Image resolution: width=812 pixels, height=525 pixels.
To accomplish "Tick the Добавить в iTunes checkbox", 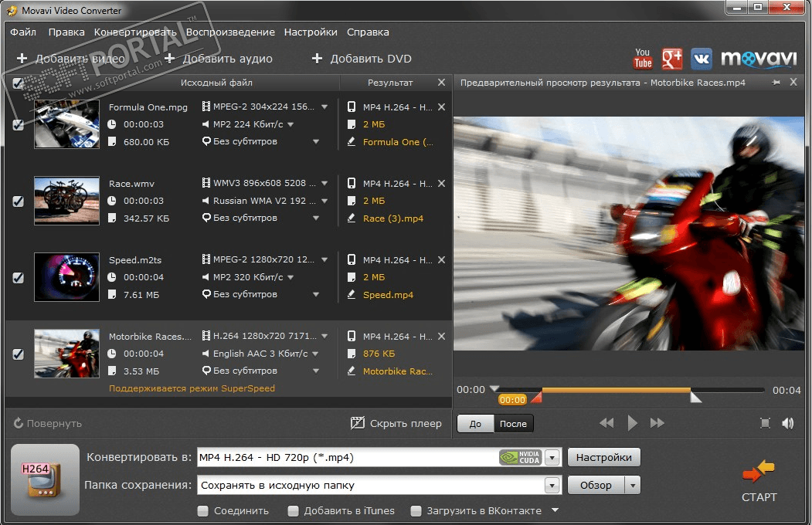I will click(293, 511).
